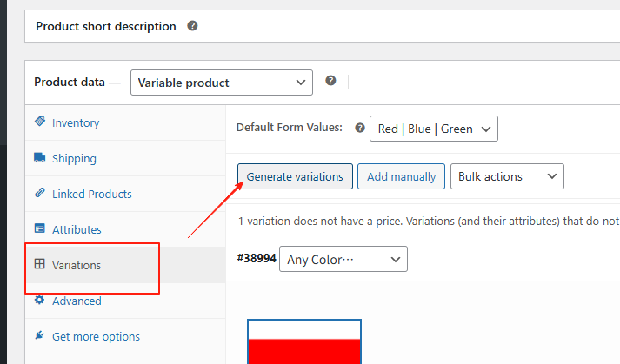Open the Variable product type dropdown
The width and height of the screenshot is (620, 364).
(x=221, y=83)
